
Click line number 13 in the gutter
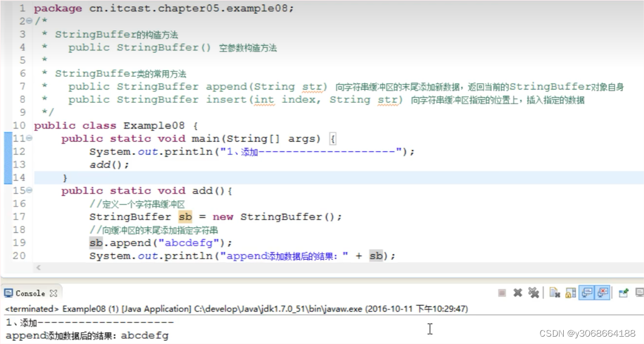[19, 164]
